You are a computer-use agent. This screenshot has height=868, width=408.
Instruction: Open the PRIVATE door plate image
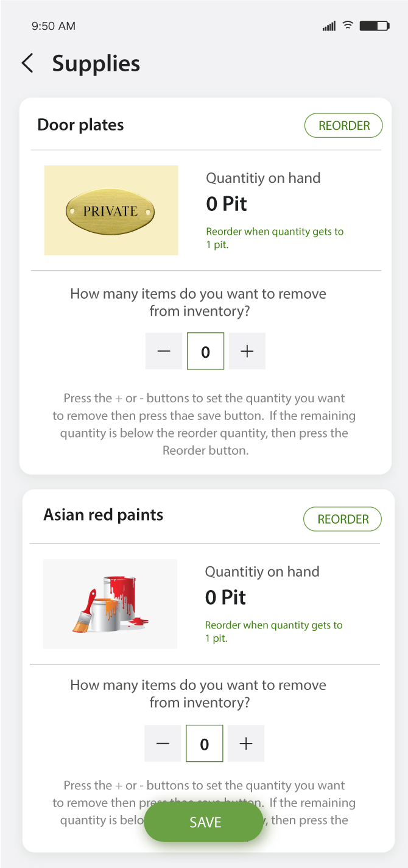(111, 210)
